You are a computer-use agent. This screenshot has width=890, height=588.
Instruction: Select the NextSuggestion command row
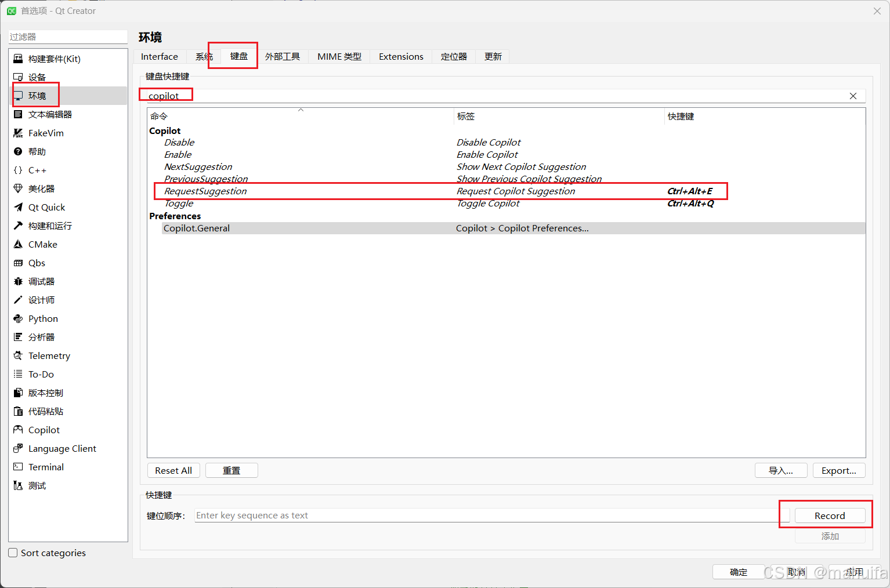pos(506,166)
